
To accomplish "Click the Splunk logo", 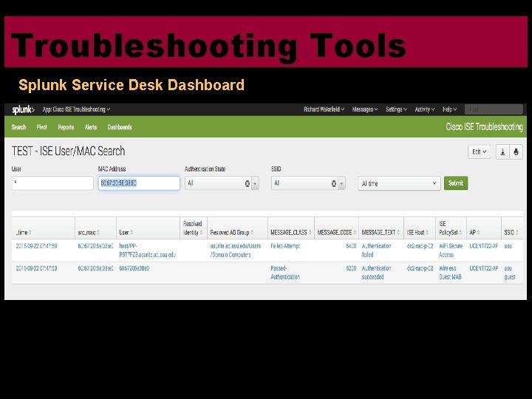I will click(x=23, y=109).
